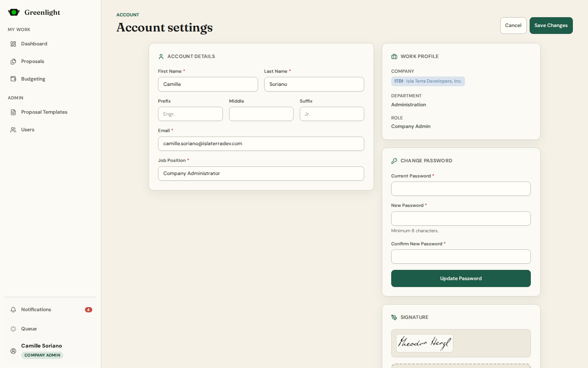Click the Change Password key icon
This screenshot has height=368, width=588.
394,161
